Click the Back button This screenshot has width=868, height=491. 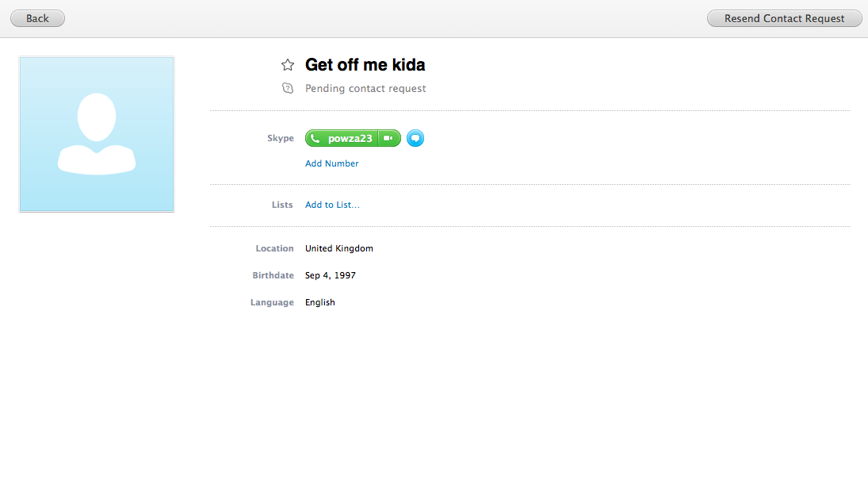point(37,18)
